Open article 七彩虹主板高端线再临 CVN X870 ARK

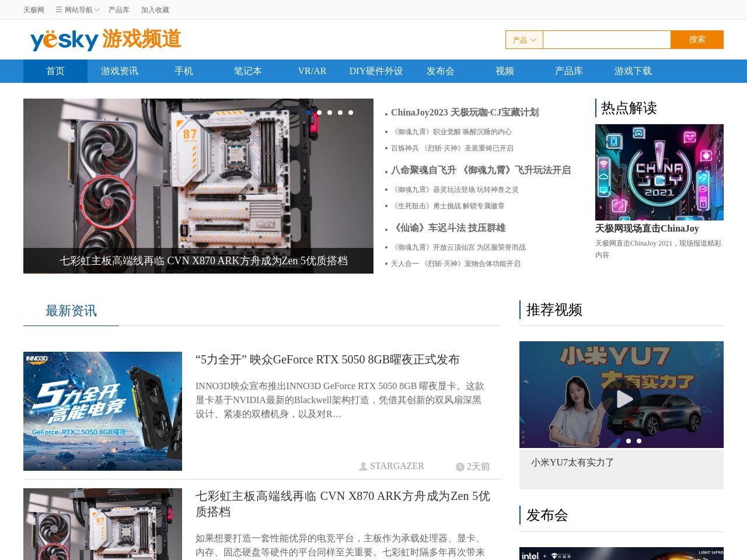coord(343,504)
